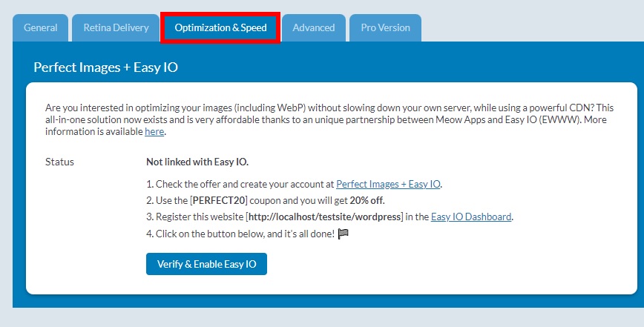Screen dimensions: 644x327
Task: Go to the Advanced tab
Action: pyautogui.click(x=313, y=27)
